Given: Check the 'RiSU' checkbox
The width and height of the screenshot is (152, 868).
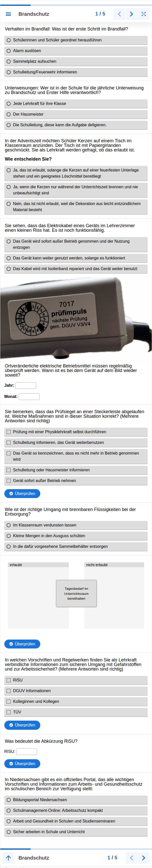Looking at the screenshot, I should coord(9,680).
